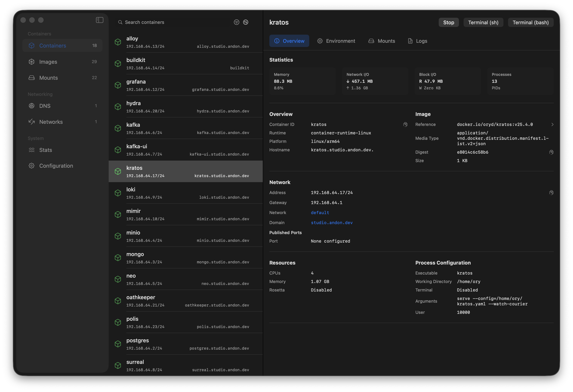Viewport: 573px width, 392px height.
Task: Click the postgres container cube icon
Action: tap(118, 344)
